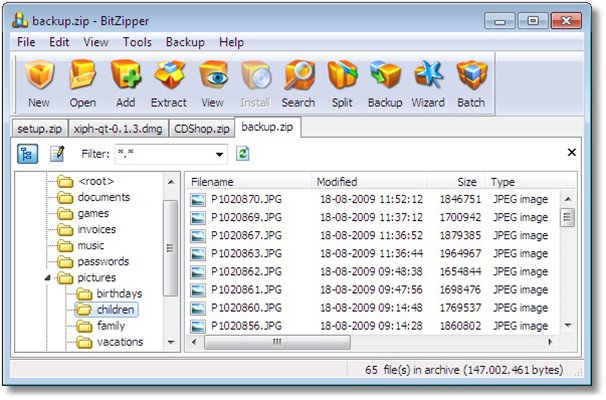606x400 pixels.
Task: Select file P1020870.JPG
Action: (x=246, y=199)
